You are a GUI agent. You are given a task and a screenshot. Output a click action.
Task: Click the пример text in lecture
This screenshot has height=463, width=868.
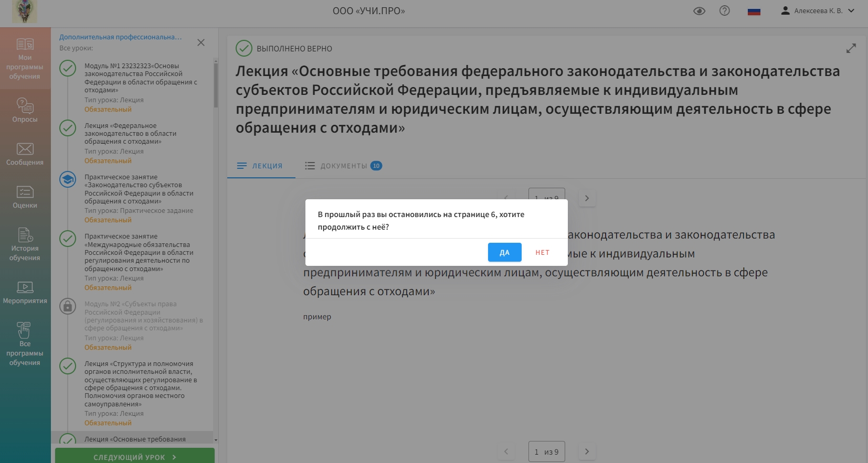317,317
